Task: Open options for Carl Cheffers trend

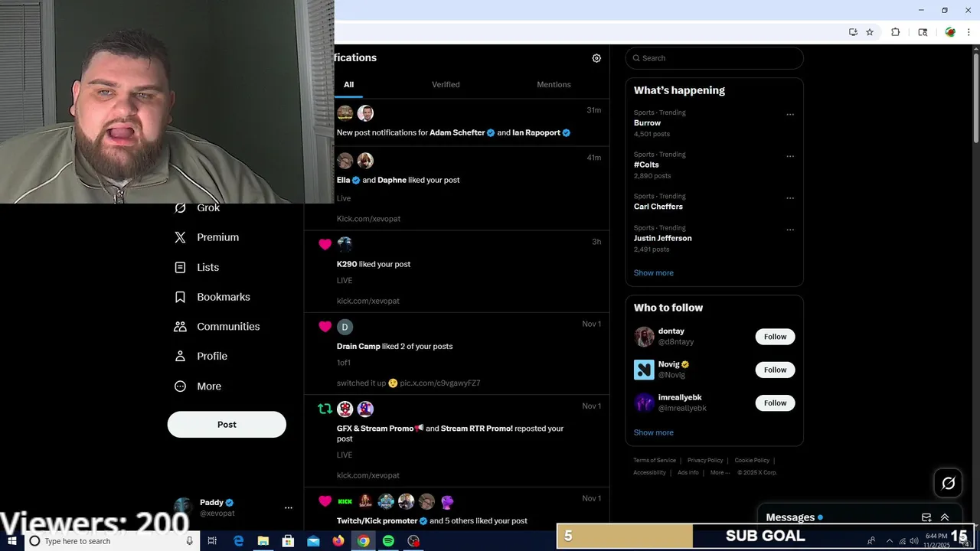Action: click(x=790, y=198)
